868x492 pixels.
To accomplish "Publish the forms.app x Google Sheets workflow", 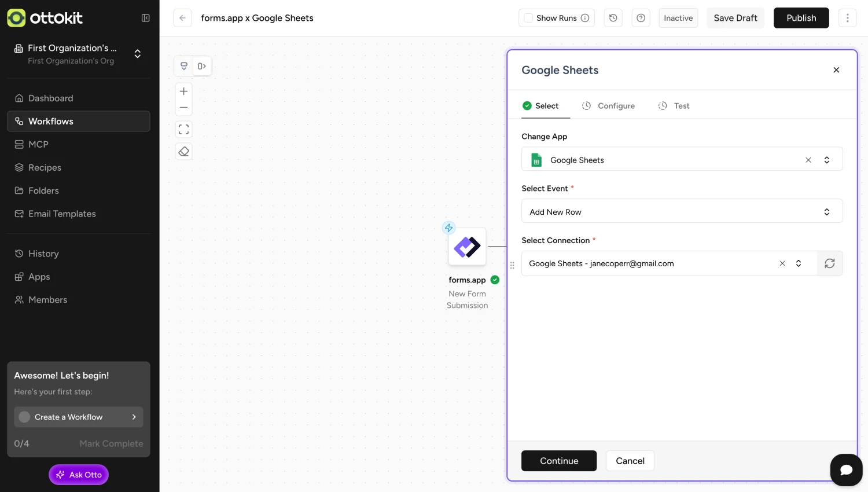I will tap(801, 18).
